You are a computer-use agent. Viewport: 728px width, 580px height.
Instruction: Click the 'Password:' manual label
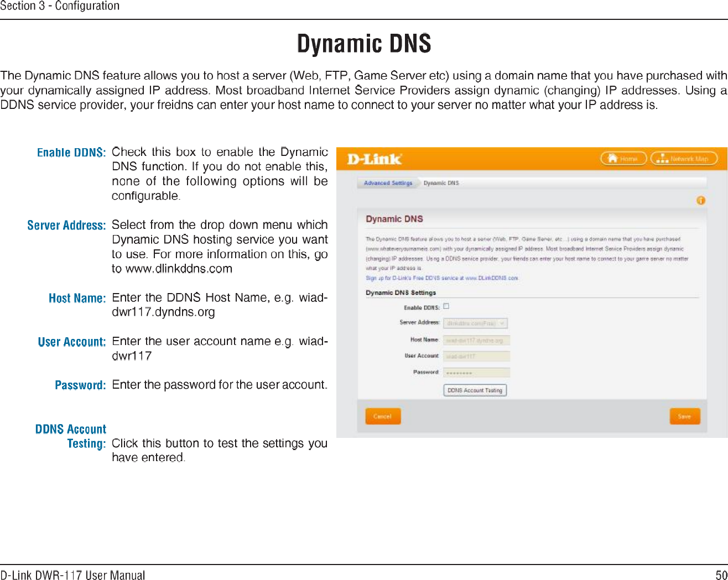pyautogui.click(x=80, y=385)
